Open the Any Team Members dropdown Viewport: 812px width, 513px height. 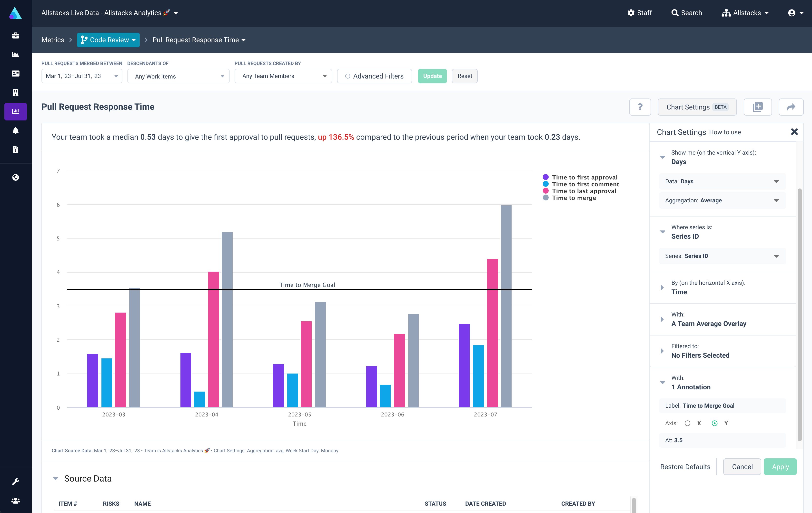click(283, 76)
